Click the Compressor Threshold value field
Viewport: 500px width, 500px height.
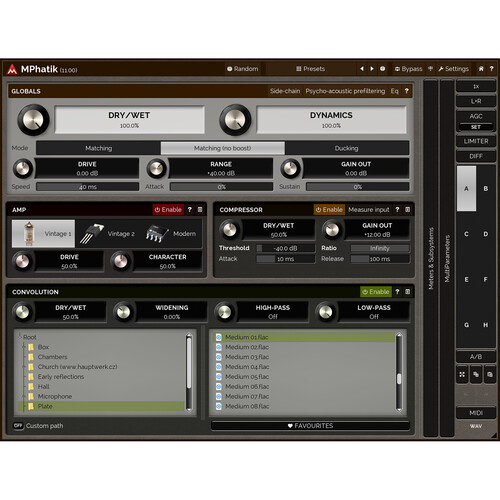point(285,248)
